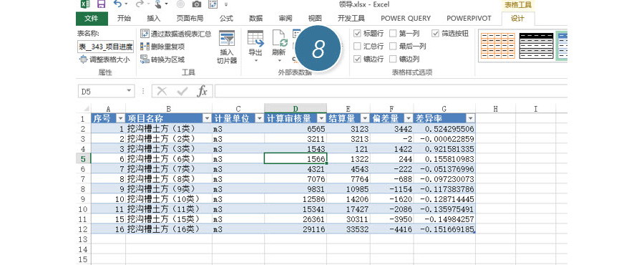Switch to the 页面布局 ribbon tab
644x265 pixels.
(190, 19)
